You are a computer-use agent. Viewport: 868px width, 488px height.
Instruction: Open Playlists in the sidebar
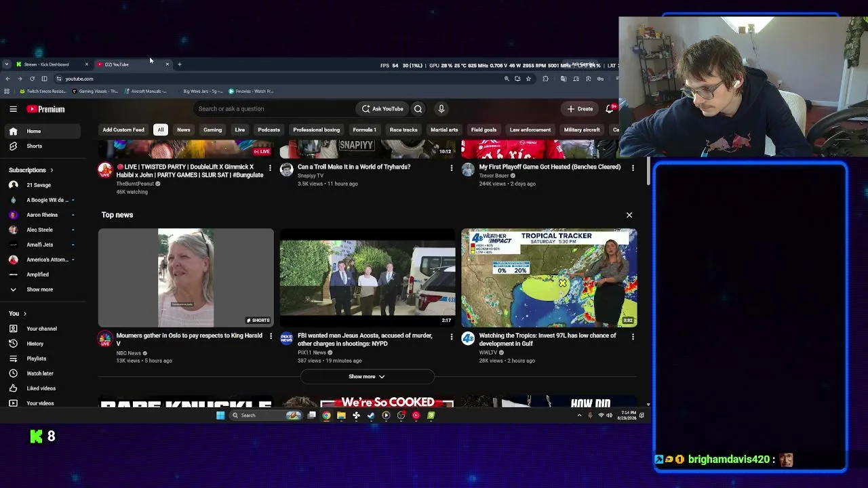pos(43,359)
